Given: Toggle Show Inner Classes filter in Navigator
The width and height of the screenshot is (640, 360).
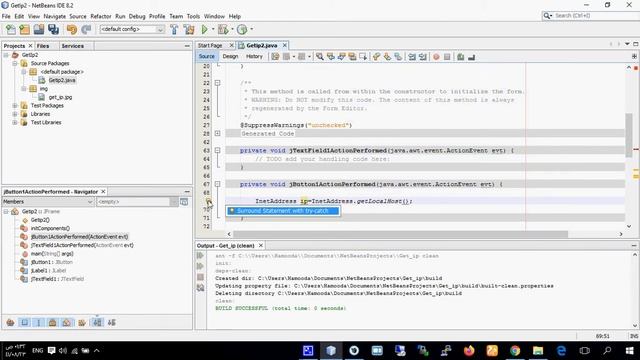Looking at the screenshot, I should click(x=67, y=322).
